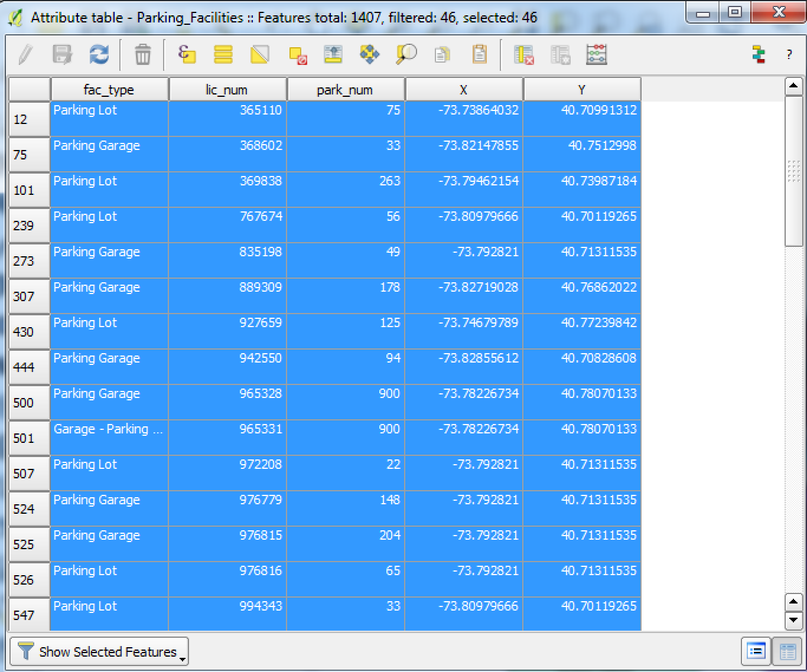The width and height of the screenshot is (807, 672).
Task: Click the park_num cell 148
Action: (346, 508)
